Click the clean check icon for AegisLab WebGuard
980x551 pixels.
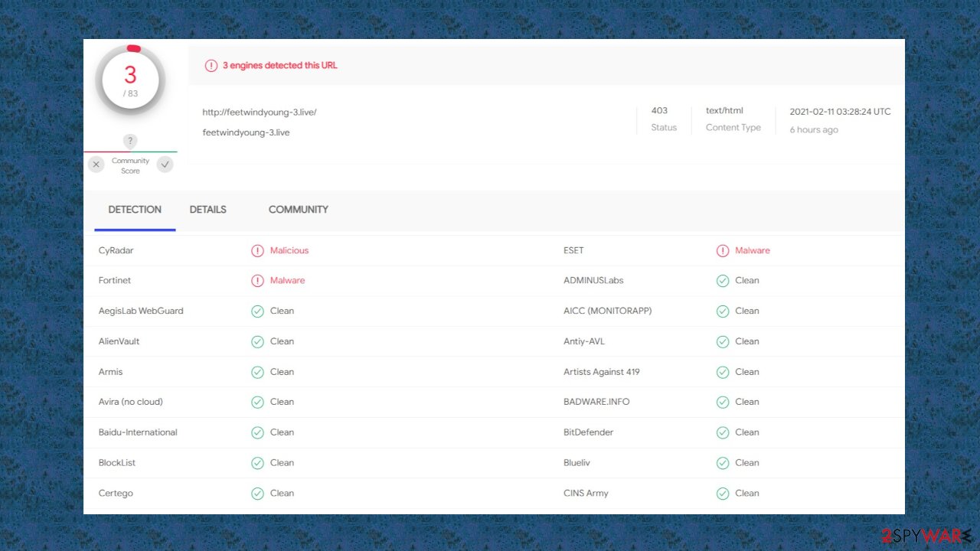[257, 311]
